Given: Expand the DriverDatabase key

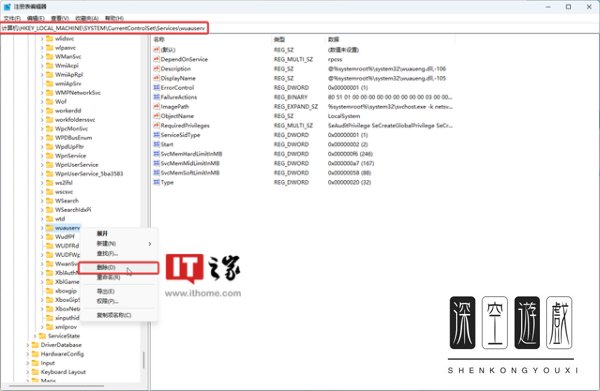Looking at the screenshot, I should pyautogui.click(x=28, y=345).
